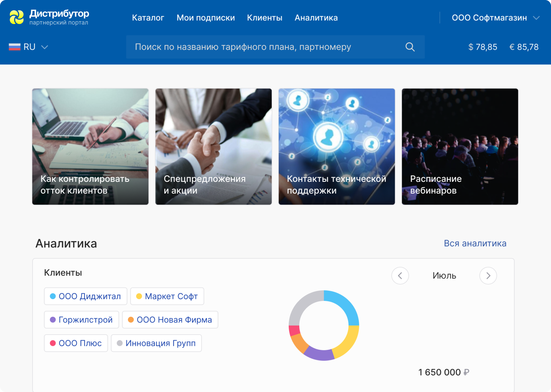
Task: Toggle Маркет Софт in the chart legend
Action: click(x=167, y=296)
